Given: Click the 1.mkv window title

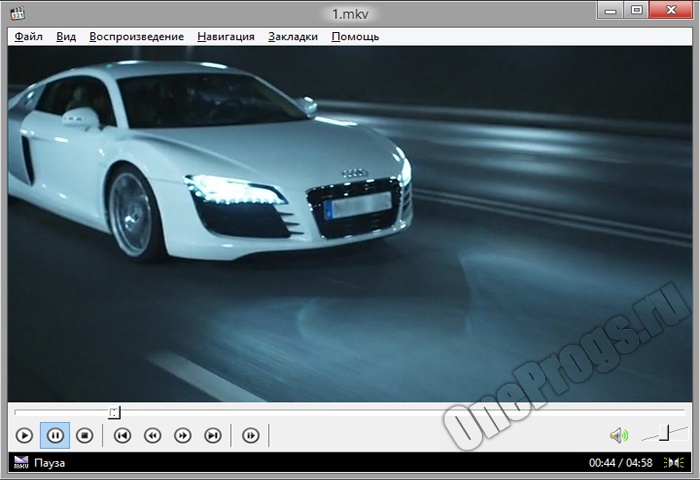Looking at the screenshot, I should tap(350, 14).
